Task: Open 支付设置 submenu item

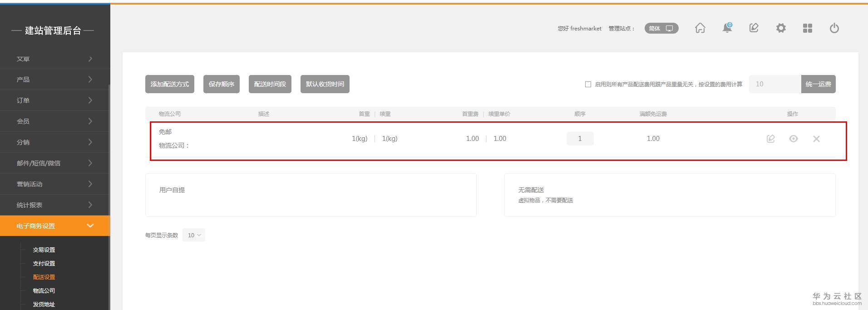Action: click(44, 263)
